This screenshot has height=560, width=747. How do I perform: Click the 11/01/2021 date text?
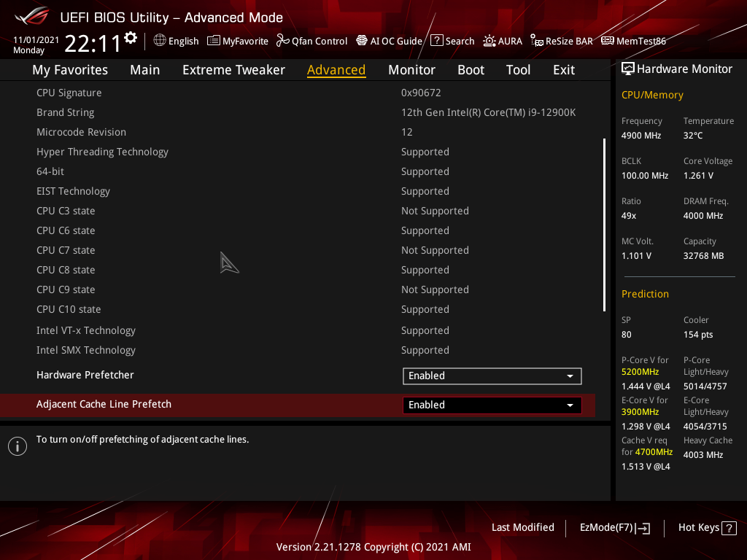[x=36, y=40]
